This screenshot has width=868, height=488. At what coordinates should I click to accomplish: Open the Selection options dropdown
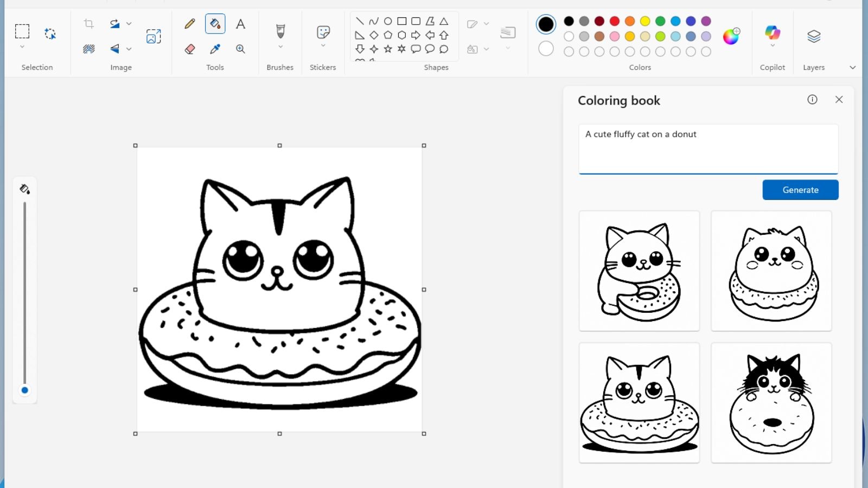(22, 46)
